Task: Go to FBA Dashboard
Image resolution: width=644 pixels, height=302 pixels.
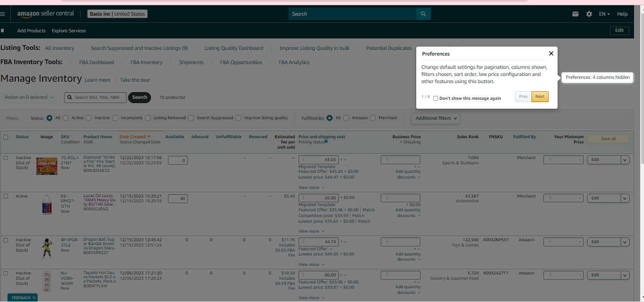Action: point(96,62)
